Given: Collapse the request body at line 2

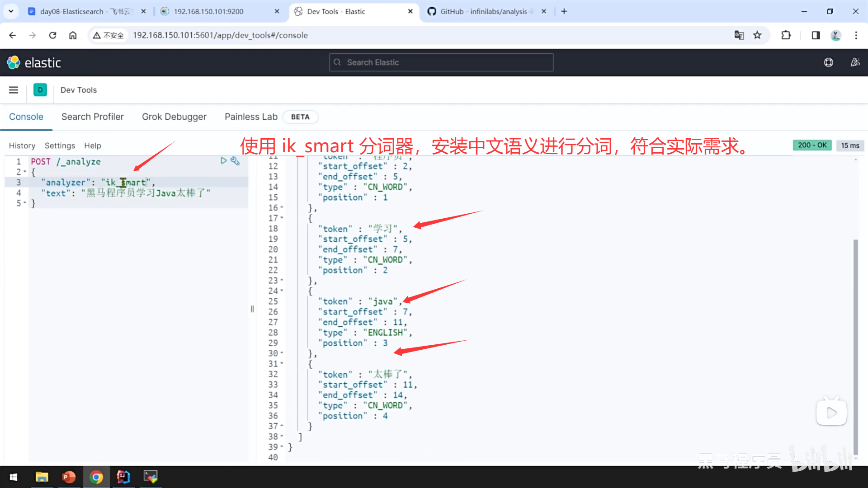Looking at the screenshot, I should pyautogui.click(x=25, y=172).
